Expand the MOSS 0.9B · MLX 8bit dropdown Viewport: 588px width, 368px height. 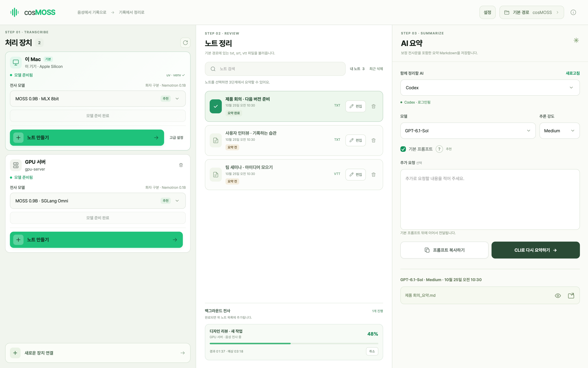[x=98, y=99]
